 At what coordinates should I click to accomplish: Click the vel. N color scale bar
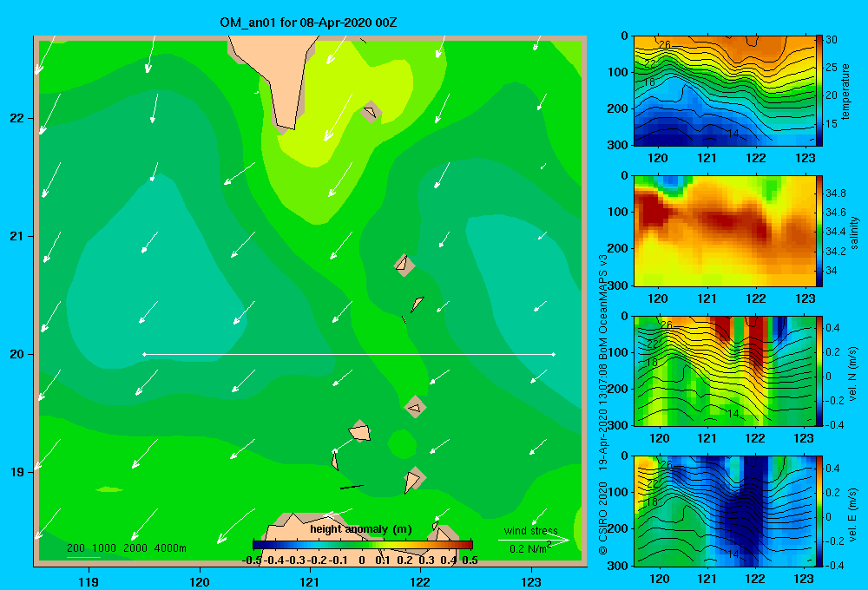click(x=819, y=370)
